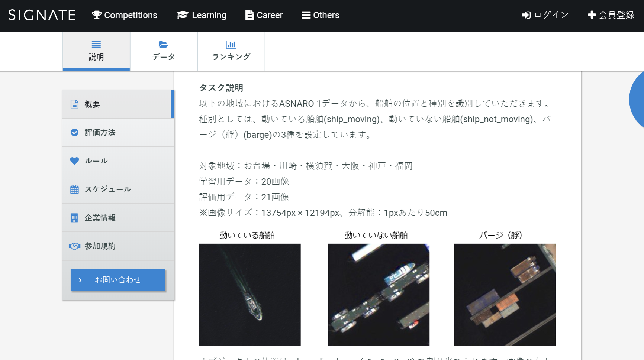Open 参加規約 in the sidebar

click(x=118, y=246)
